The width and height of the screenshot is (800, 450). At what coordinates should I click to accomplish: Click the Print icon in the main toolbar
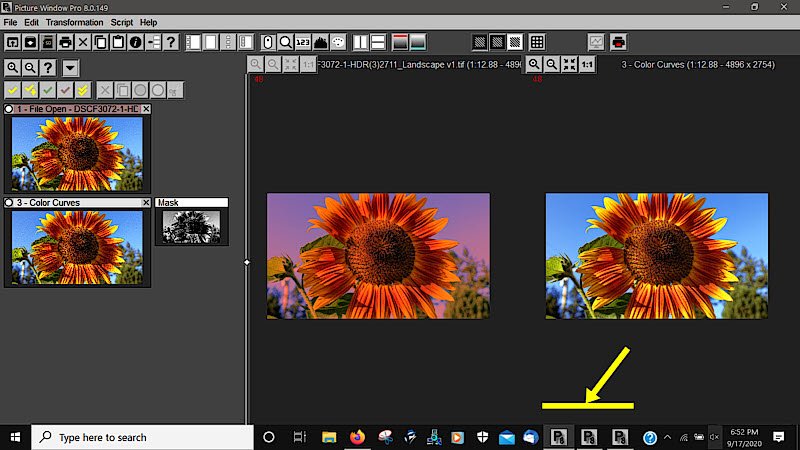tap(65, 42)
